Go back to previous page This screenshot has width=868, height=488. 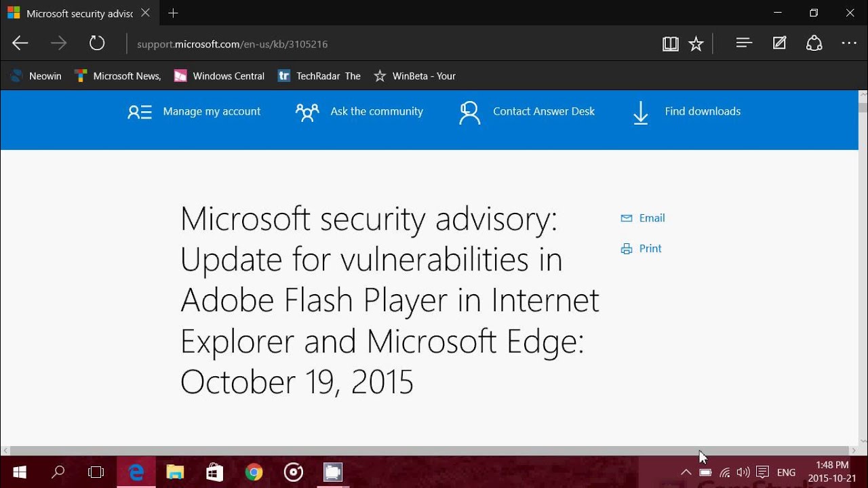click(20, 43)
